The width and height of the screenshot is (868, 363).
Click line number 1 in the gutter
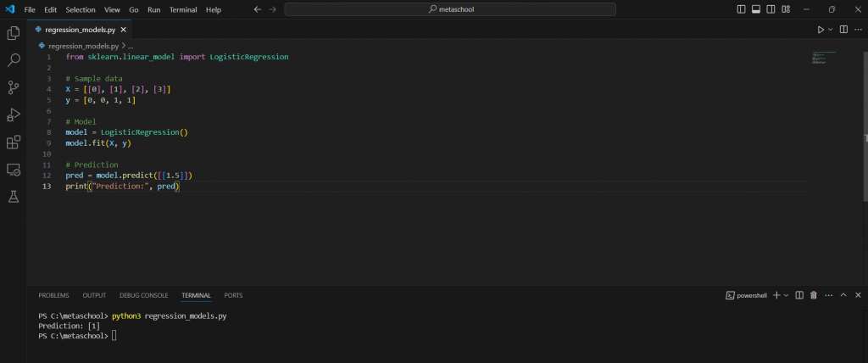click(48, 57)
